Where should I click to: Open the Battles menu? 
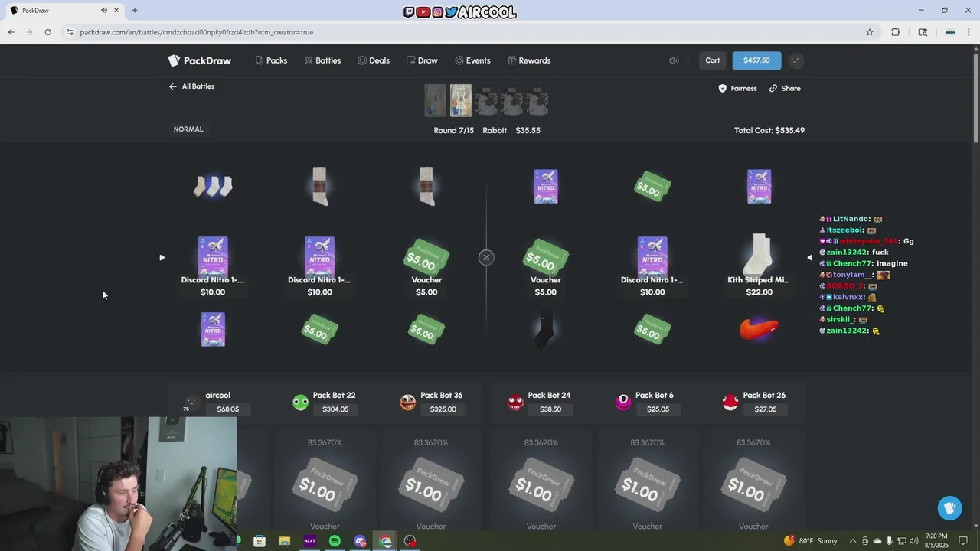coord(322,60)
